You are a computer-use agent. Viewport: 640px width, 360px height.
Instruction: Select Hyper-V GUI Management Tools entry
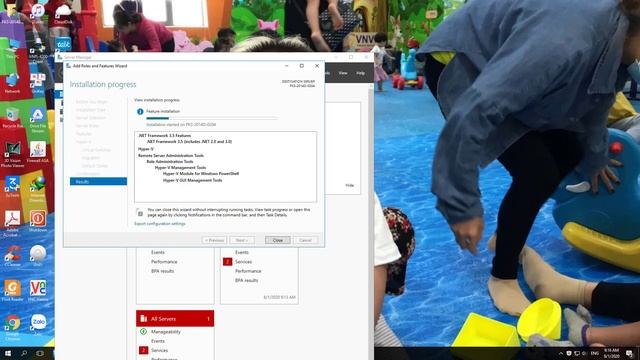pos(193,180)
